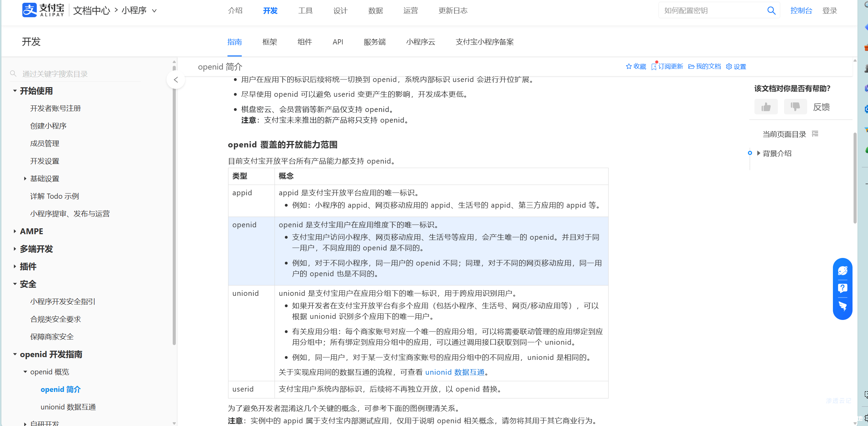Viewport: 868px width, 426px height.
Task: Expand the 基础设置 tree node
Action: click(x=25, y=178)
